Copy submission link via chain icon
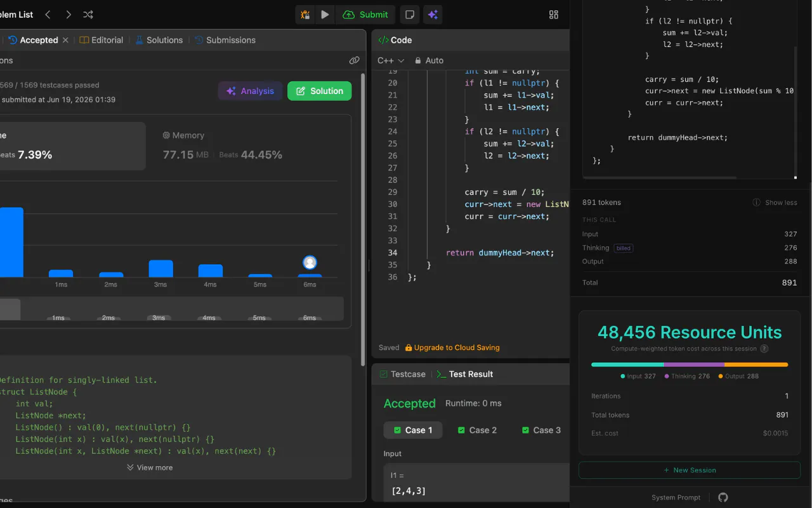 (355, 61)
